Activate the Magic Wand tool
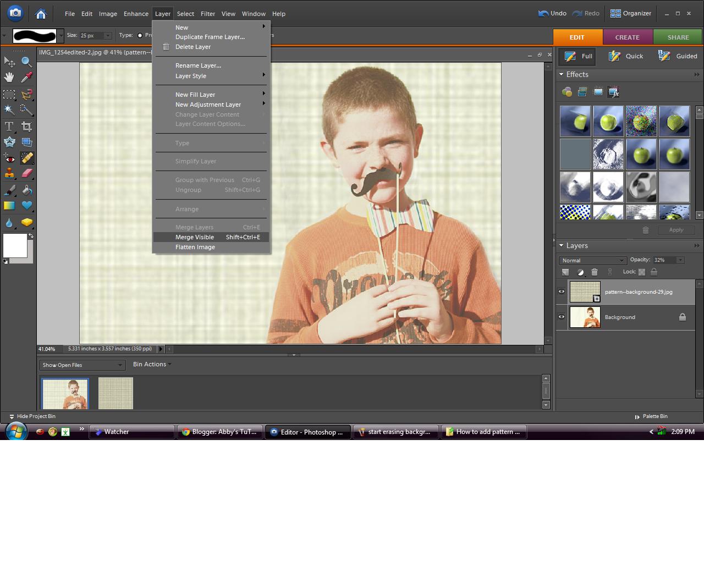Viewport: 704px width, 588px height. pyautogui.click(x=9, y=109)
